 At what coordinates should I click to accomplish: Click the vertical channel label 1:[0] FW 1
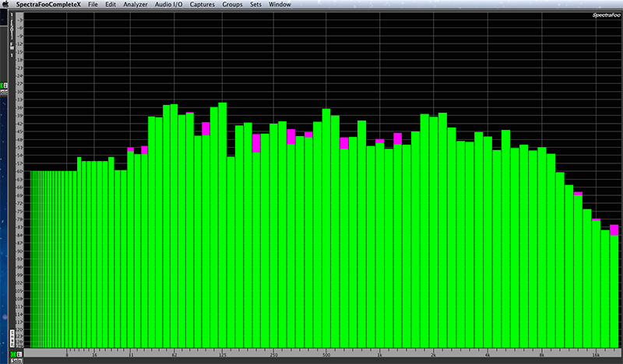12,33
